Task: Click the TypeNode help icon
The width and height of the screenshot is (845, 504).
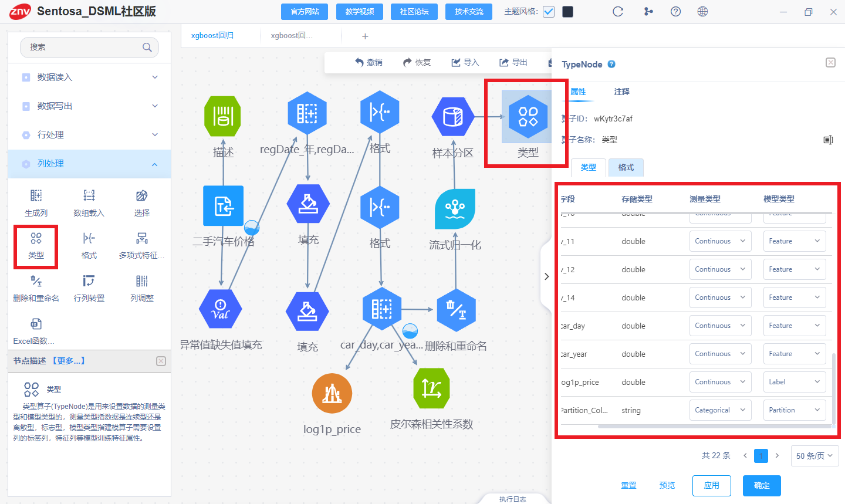Action: (611, 64)
